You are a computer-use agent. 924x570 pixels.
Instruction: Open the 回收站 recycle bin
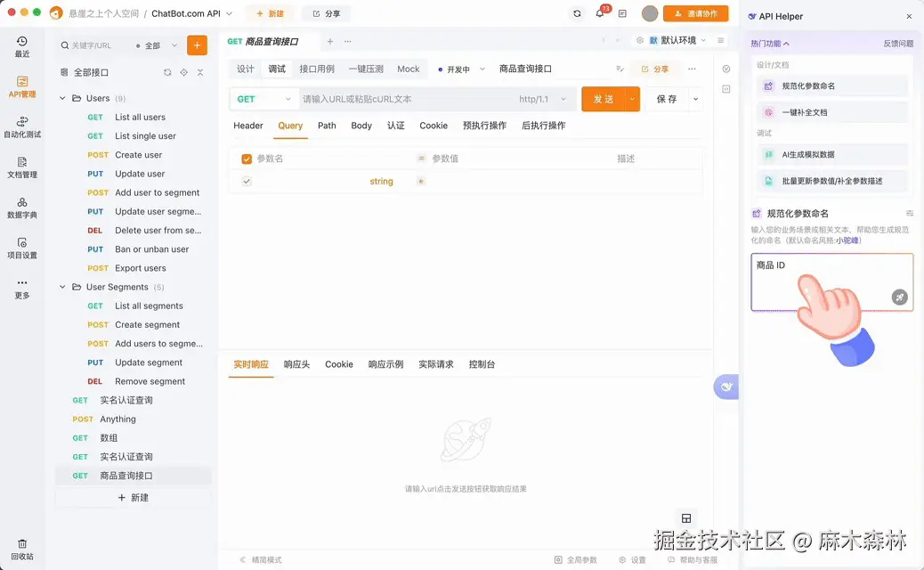click(x=21, y=550)
